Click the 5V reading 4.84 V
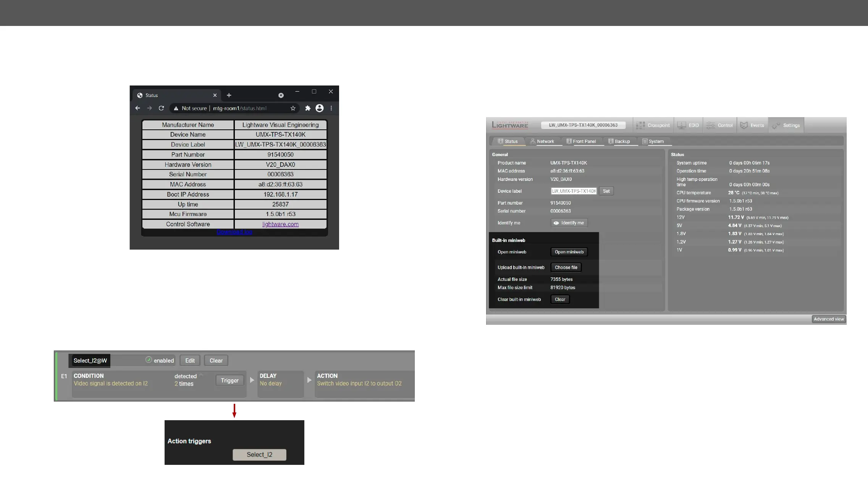 click(x=735, y=226)
